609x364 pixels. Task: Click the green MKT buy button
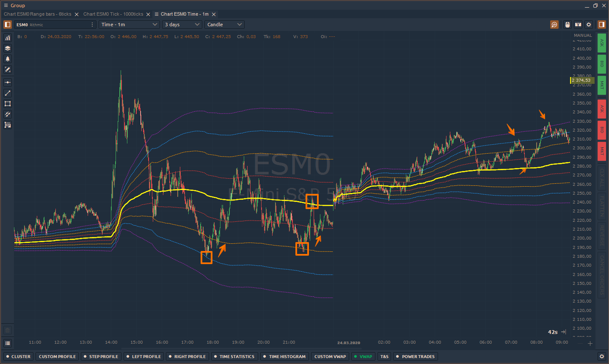pyautogui.click(x=601, y=85)
